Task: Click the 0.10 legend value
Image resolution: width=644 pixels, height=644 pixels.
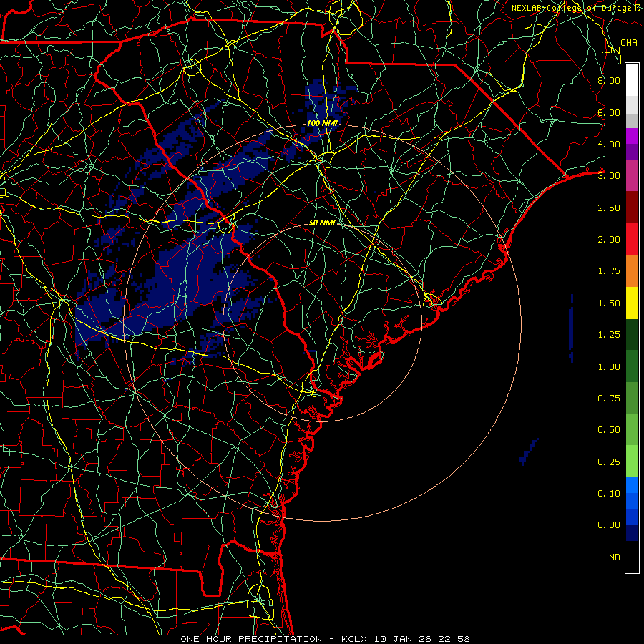Action: (609, 494)
